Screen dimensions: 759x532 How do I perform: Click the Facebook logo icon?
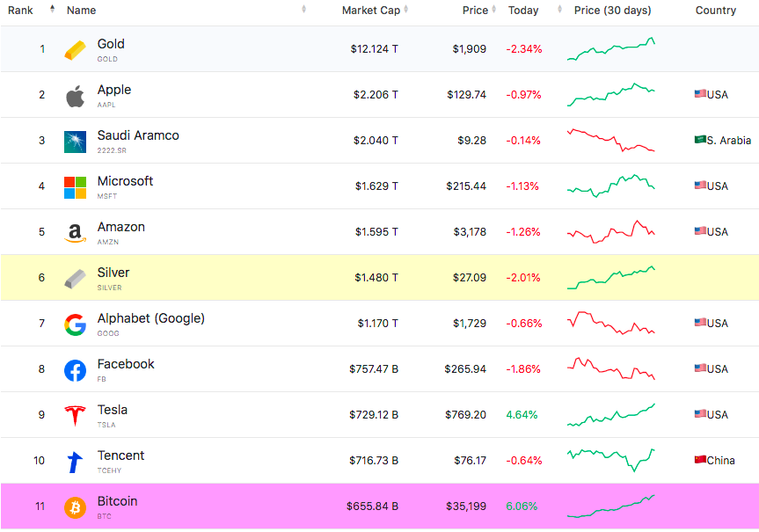[75, 370]
